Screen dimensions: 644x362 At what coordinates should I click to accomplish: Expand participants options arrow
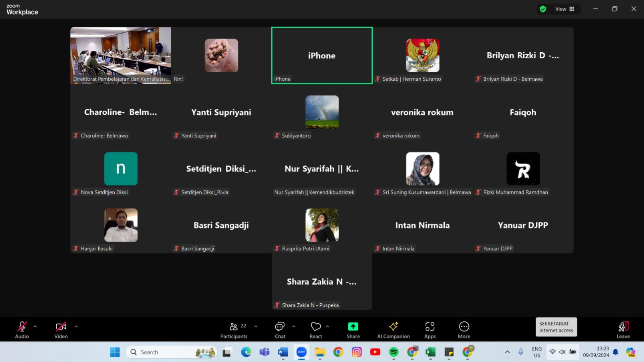tap(256, 326)
